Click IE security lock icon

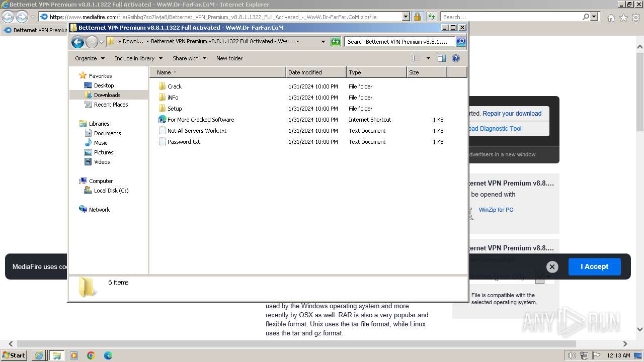click(x=417, y=17)
